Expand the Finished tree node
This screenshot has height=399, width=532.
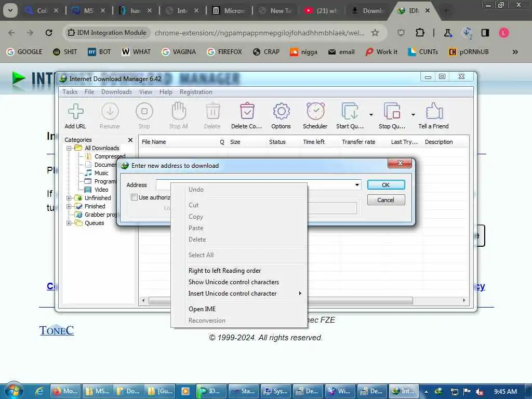(69, 206)
